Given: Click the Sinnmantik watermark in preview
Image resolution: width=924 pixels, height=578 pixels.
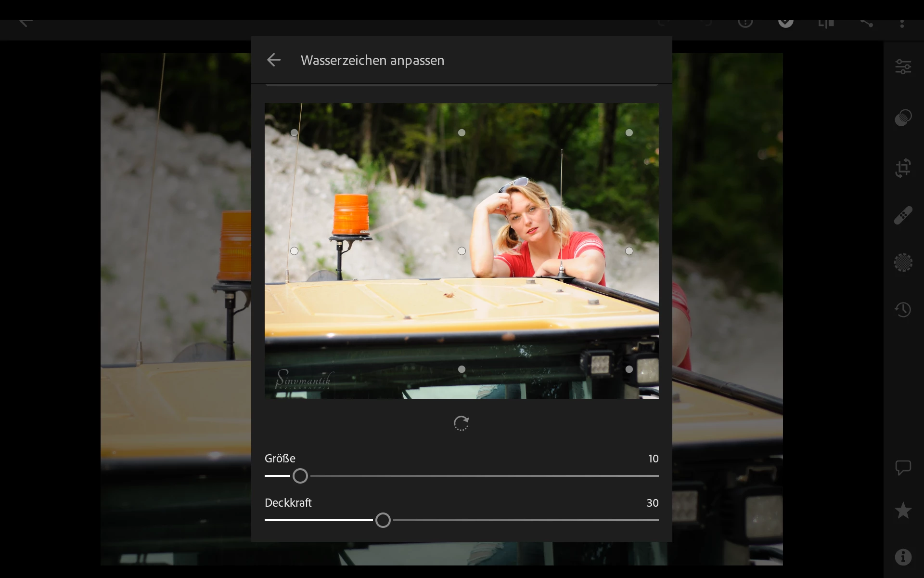Looking at the screenshot, I should (x=303, y=380).
